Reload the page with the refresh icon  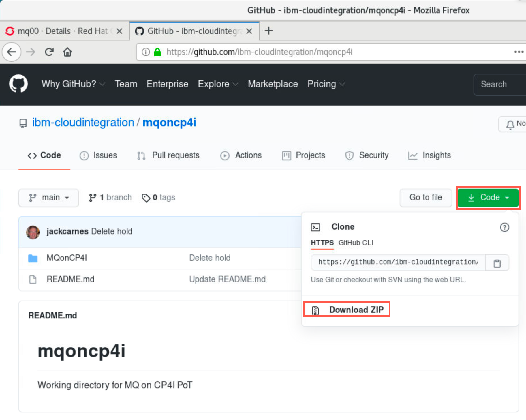(49, 52)
